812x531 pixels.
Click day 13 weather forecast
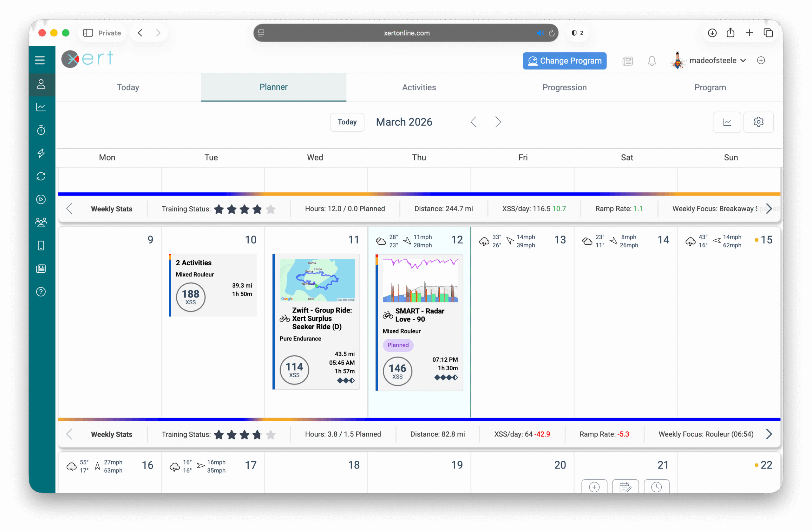[507, 241]
